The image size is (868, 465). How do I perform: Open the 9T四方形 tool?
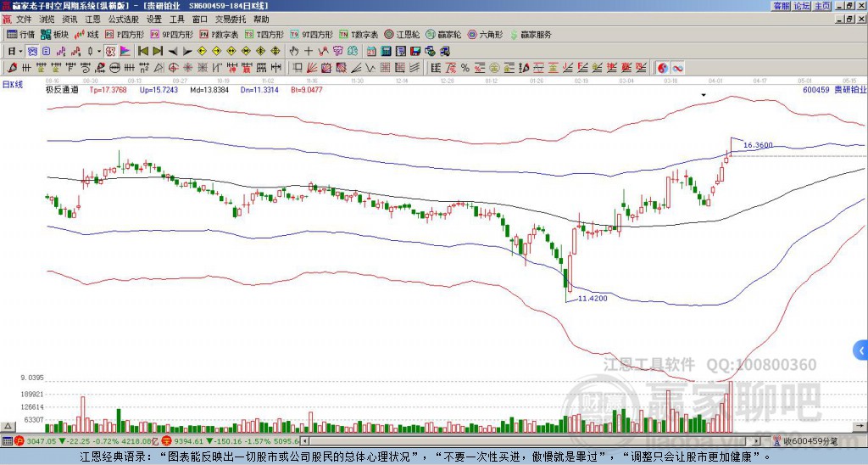(x=312, y=34)
